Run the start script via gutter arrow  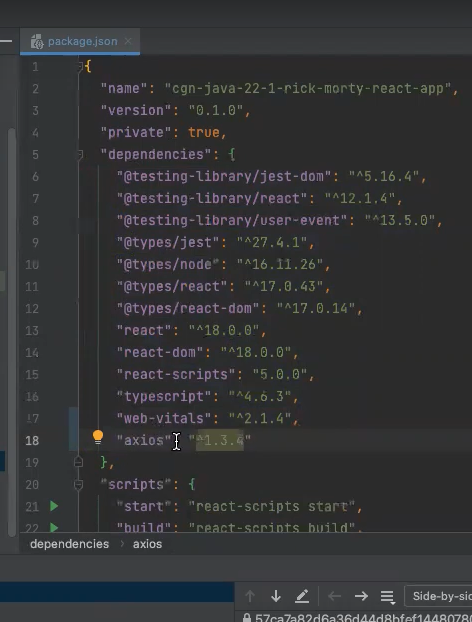[54, 506]
